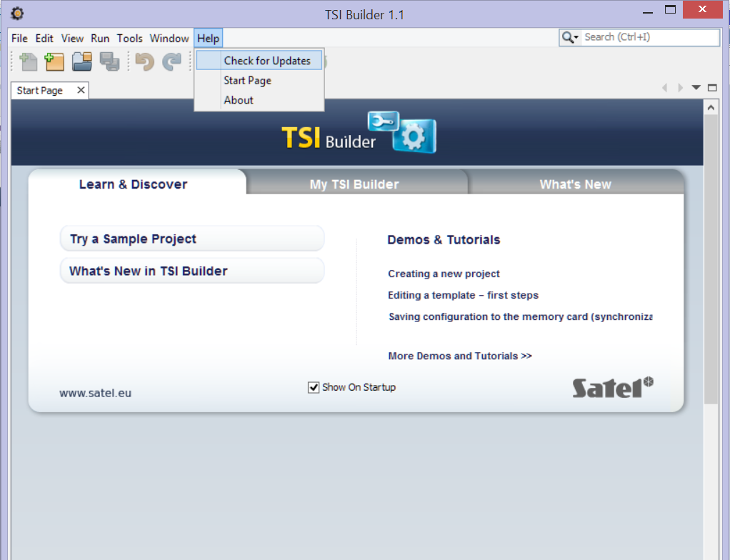
Task: Click the Redo arrow icon
Action: (x=172, y=62)
